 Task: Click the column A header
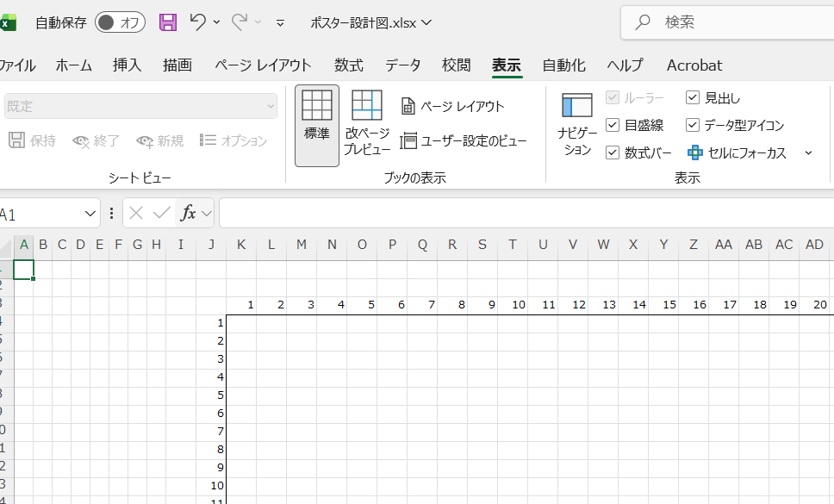(24, 245)
